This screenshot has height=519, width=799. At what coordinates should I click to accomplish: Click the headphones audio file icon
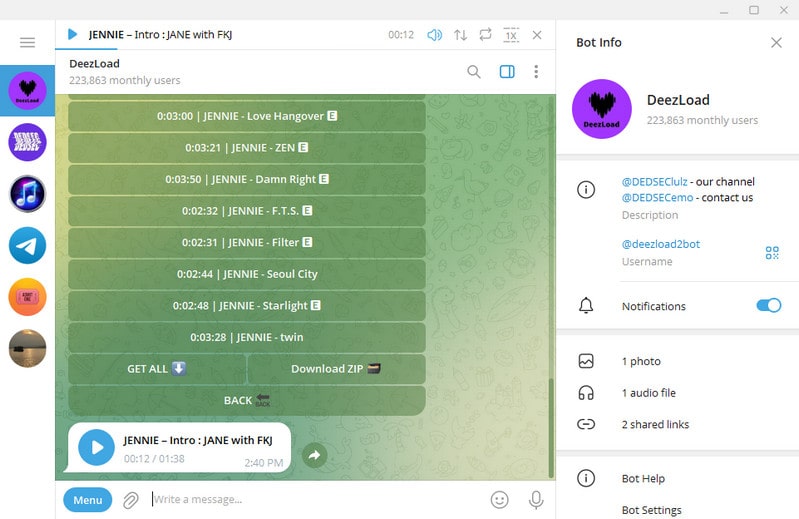tap(586, 393)
